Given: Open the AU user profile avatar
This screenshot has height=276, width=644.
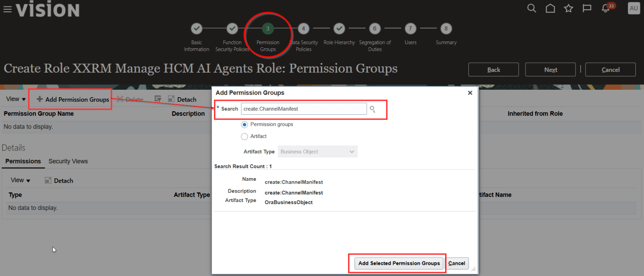Looking at the screenshot, I should 634,8.
